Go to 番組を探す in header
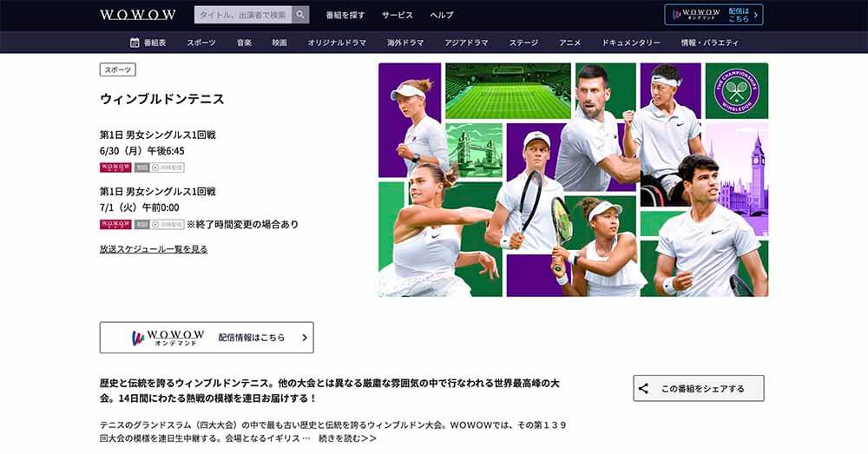This screenshot has height=454, width=868. [345, 15]
